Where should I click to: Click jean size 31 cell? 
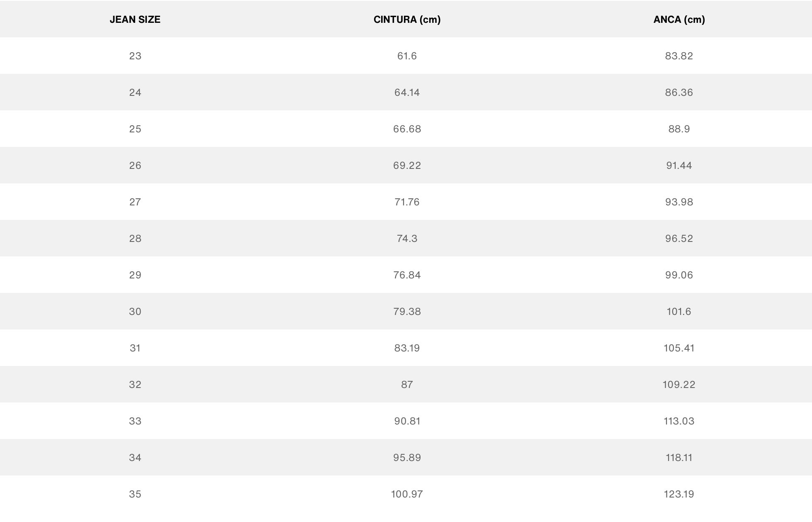point(135,348)
